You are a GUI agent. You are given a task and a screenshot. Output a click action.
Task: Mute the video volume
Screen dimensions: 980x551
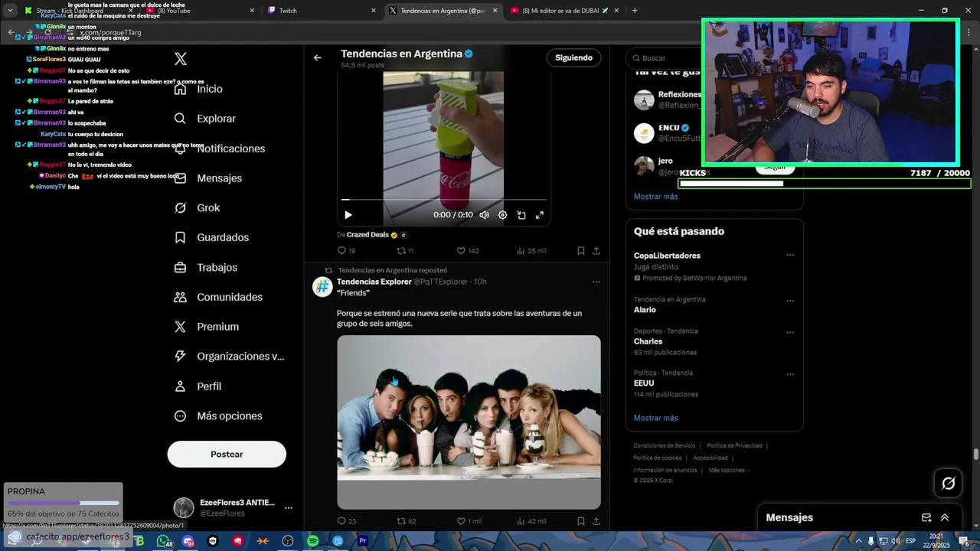pyautogui.click(x=484, y=215)
